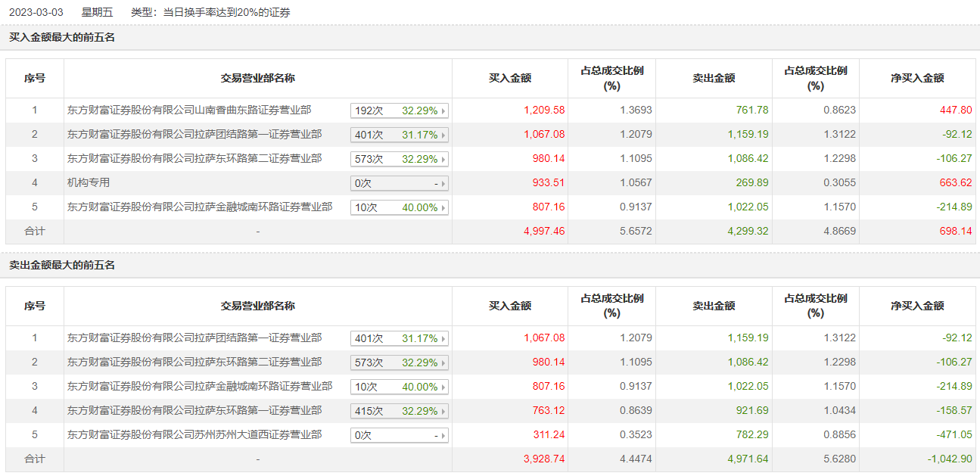
Task: Click the 卖出金额 header in the top table
Action: [714, 78]
